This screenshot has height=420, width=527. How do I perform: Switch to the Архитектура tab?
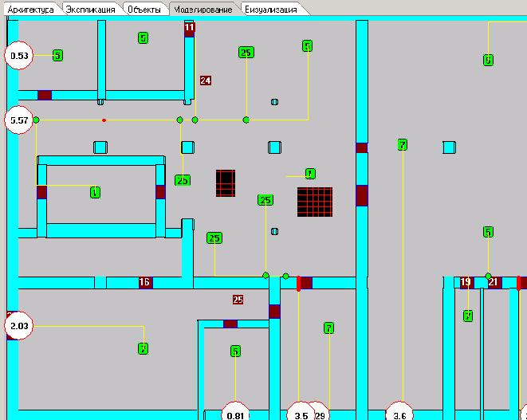pyautogui.click(x=30, y=10)
